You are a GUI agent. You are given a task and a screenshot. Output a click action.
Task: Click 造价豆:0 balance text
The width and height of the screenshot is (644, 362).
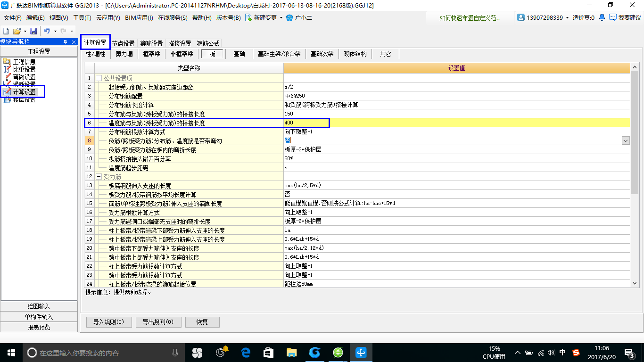[x=584, y=17]
